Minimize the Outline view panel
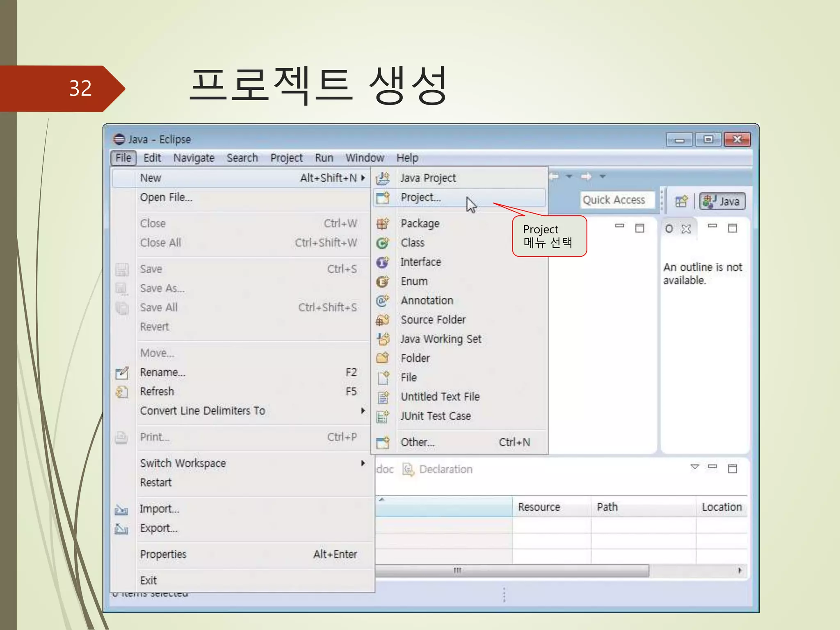Image resolution: width=840 pixels, height=630 pixels. pos(713,226)
